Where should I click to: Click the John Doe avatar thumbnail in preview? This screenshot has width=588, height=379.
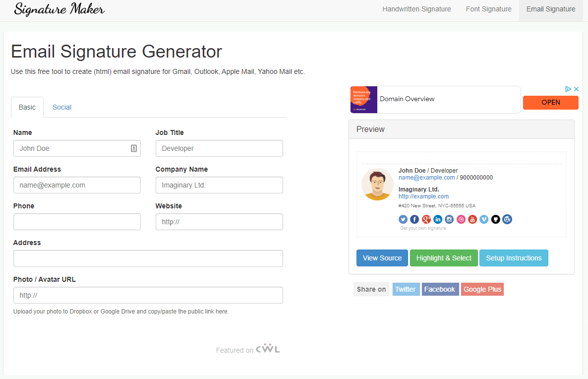coord(377,184)
